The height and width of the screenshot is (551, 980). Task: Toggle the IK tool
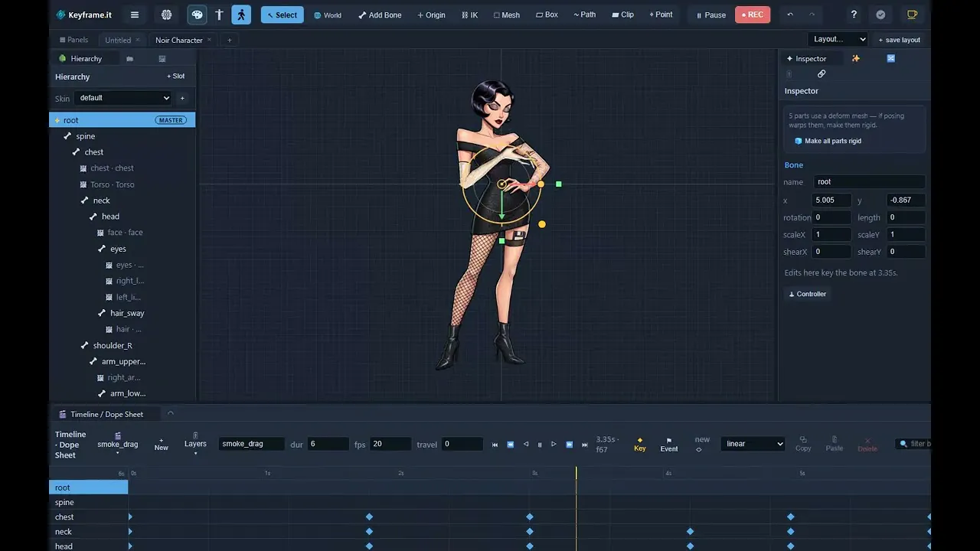pyautogui.click(x=470, y=15)
